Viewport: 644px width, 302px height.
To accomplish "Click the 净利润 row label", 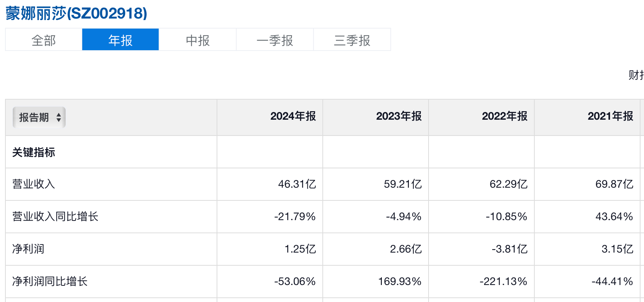I will [28, 249].
